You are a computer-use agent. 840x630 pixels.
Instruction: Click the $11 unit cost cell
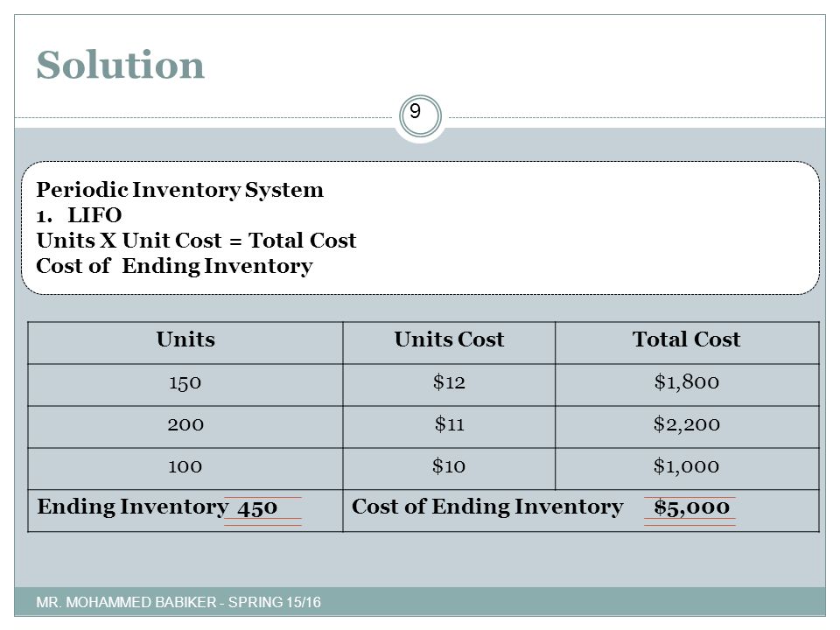pyautogui.click(x=449, y=427)
